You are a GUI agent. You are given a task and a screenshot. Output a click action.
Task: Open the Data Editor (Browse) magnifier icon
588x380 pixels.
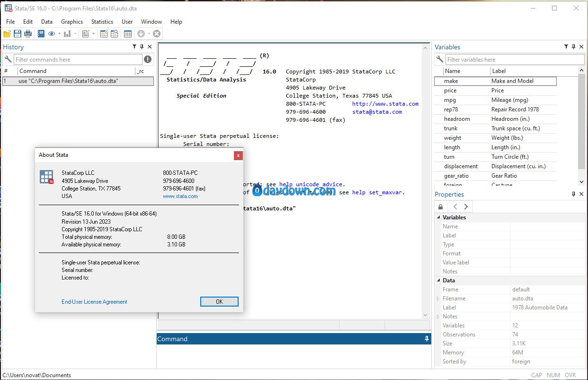coord(114,34)
